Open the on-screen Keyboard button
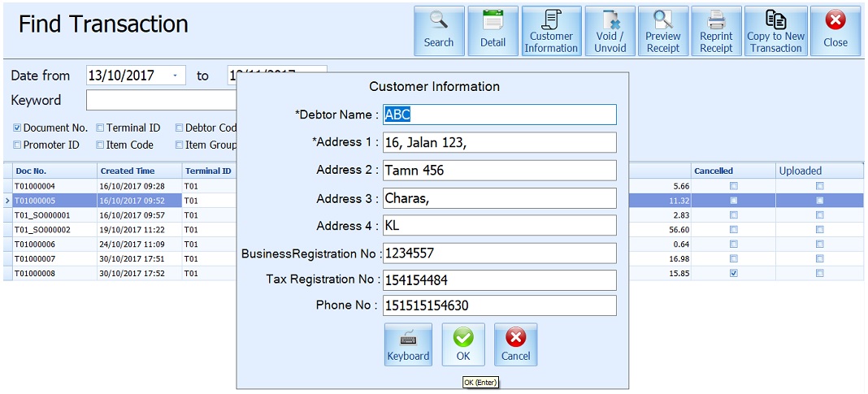This screenshot has width=868, height=394. (x=408, y=344)
